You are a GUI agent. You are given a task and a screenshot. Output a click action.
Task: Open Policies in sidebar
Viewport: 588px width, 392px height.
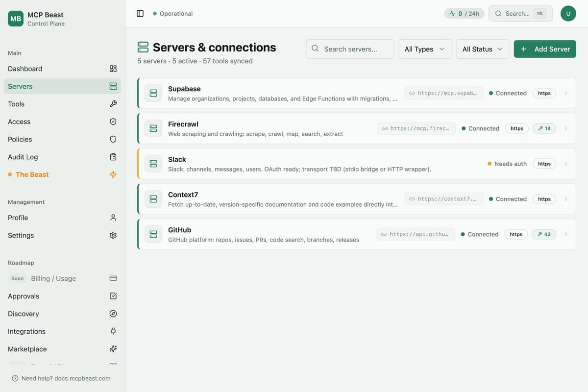[x=62, y=139]
